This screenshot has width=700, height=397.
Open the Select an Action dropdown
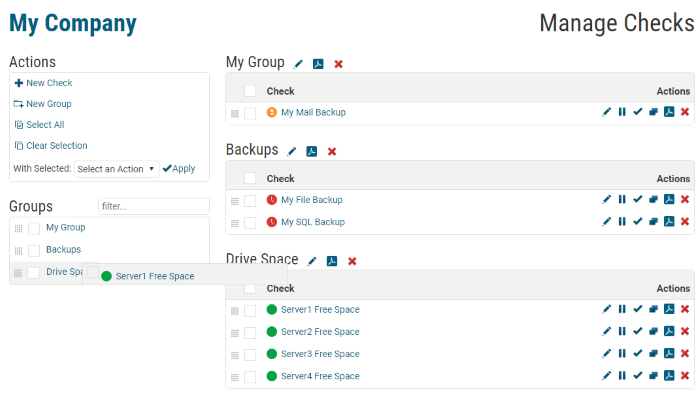pyautogui.click(x=116, y=169)
